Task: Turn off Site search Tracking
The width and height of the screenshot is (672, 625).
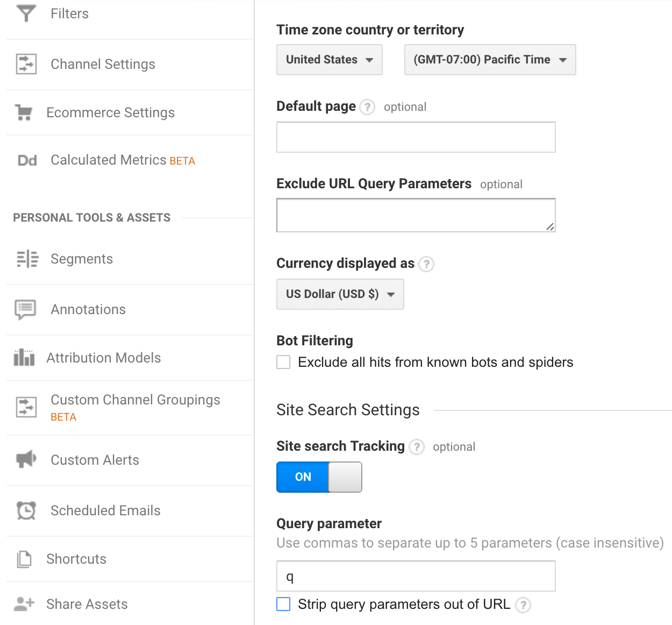Action: pyautogui.click(x=319, y=477)
